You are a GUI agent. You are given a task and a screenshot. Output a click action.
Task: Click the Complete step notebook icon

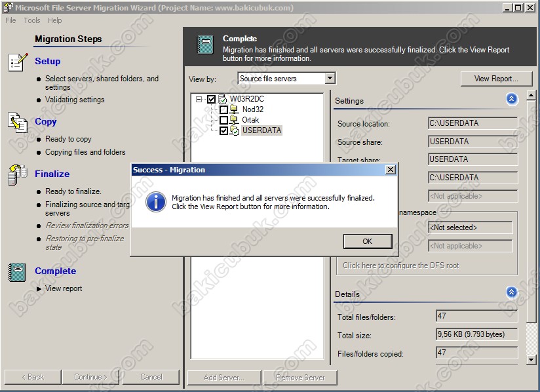click(17, 272)
